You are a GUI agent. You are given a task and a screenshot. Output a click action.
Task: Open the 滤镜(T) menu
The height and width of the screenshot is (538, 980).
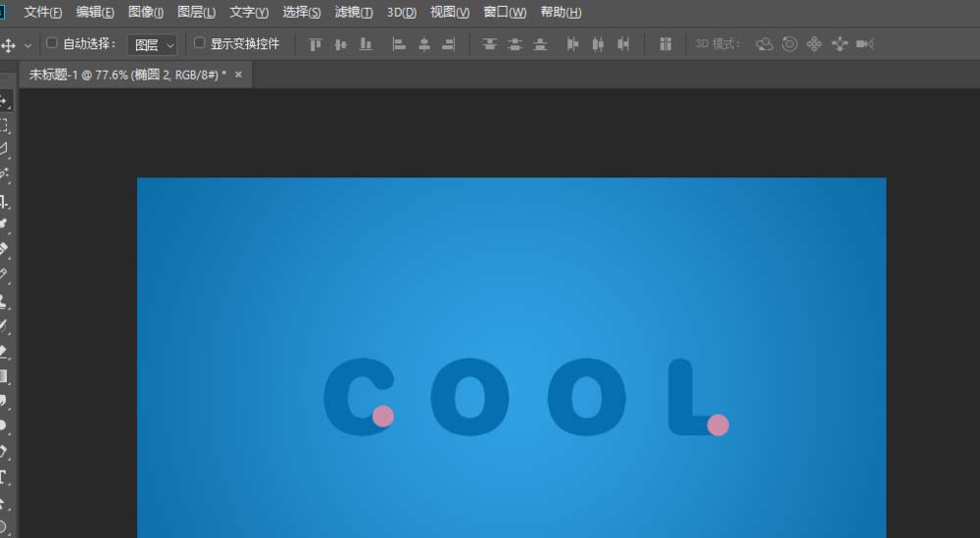point(354,12)
